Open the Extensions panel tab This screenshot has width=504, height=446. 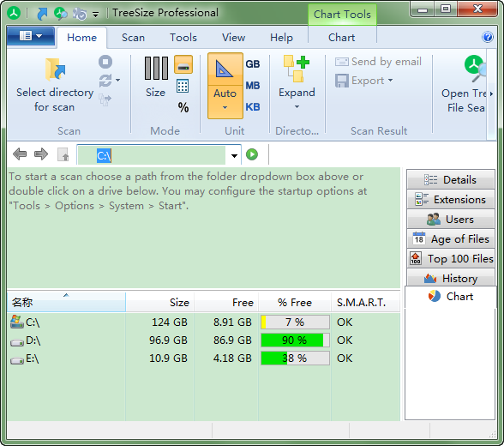[x=450, y=199]
